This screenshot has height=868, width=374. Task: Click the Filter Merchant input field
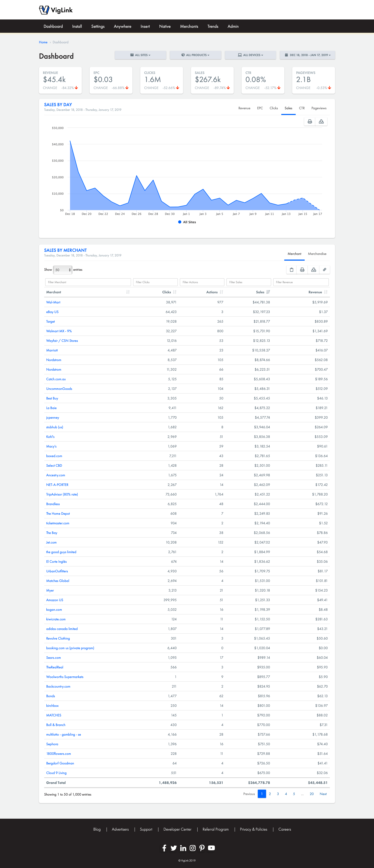pyautogui.click(x=88, y=282)
